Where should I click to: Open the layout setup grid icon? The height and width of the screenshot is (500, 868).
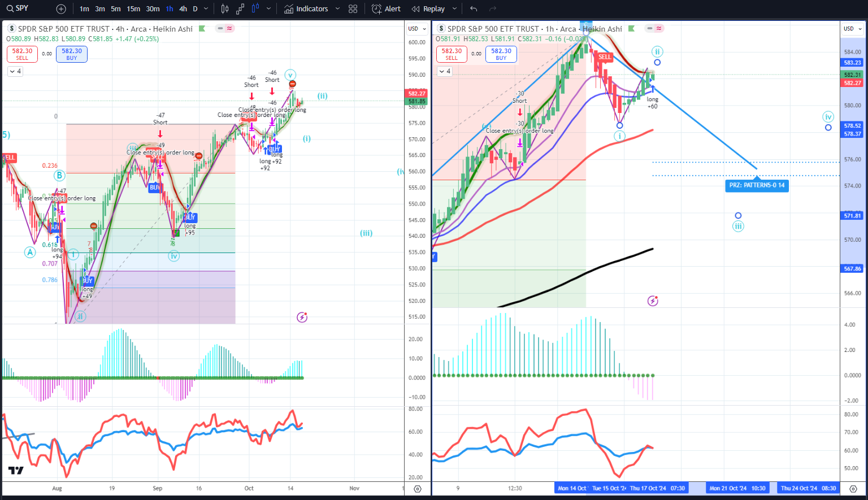(x=353, y=9)
